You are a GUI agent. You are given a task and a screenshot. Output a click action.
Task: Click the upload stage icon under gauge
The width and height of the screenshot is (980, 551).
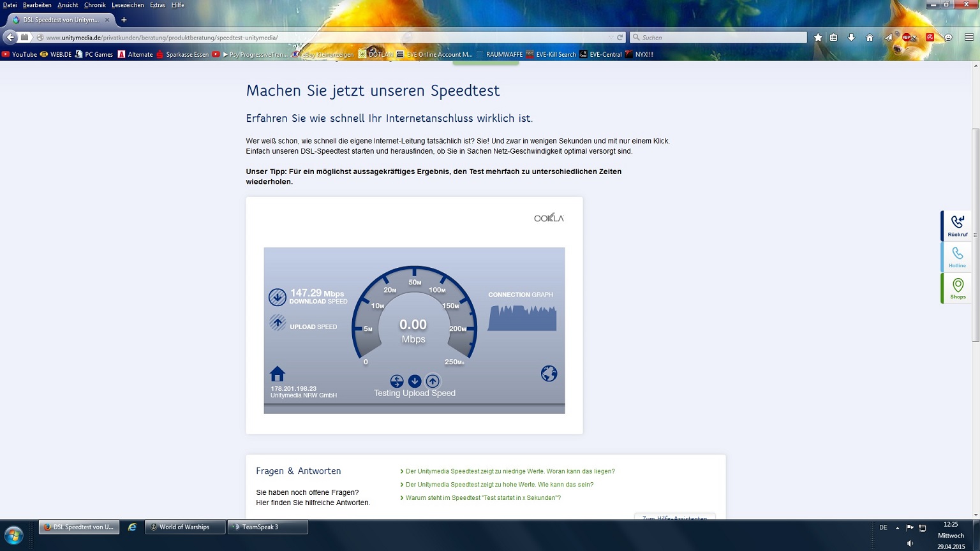(433, 381)
